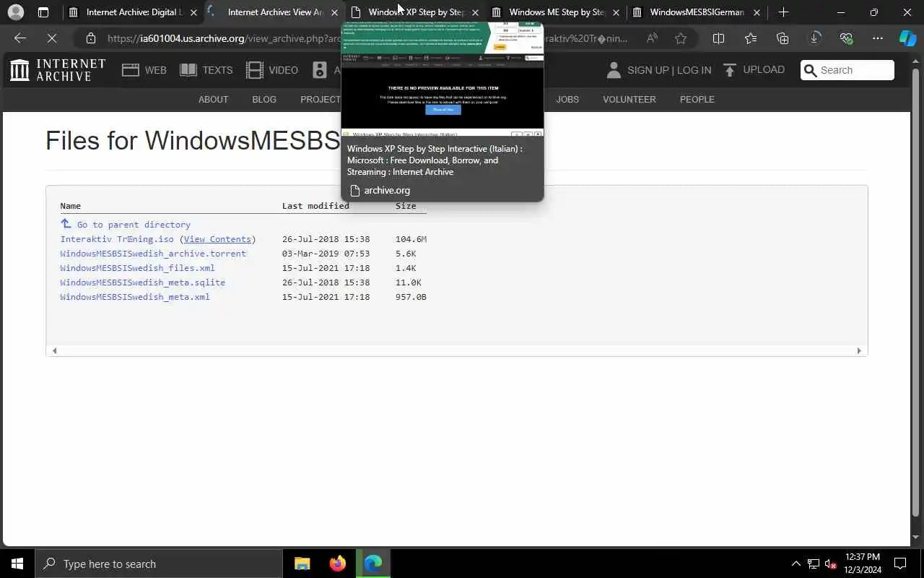Click the address bar URL

pos(368,38)
